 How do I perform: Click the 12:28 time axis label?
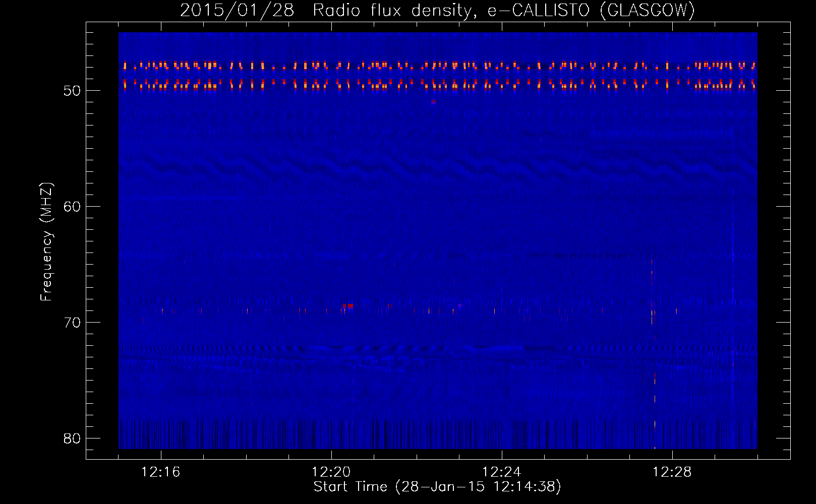[x=672, y=472]
